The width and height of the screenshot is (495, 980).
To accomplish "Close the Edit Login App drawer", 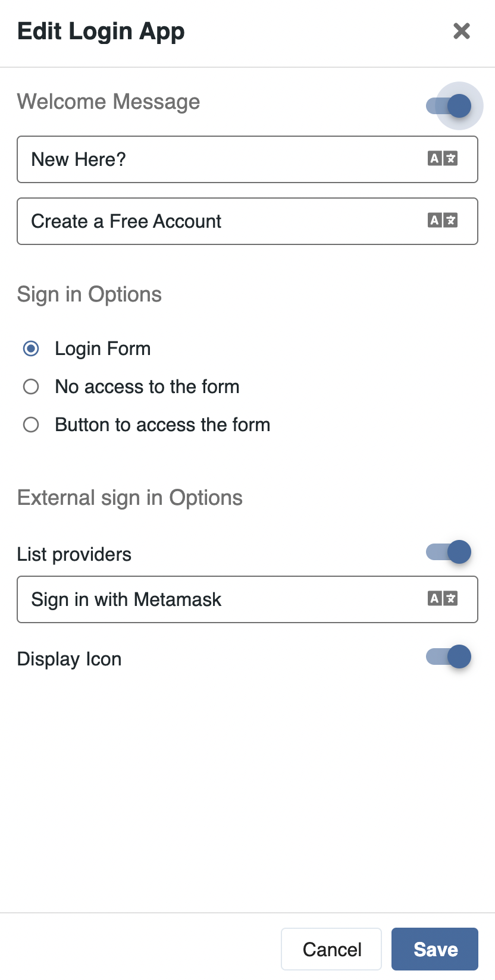I will (x=461, y=31).
